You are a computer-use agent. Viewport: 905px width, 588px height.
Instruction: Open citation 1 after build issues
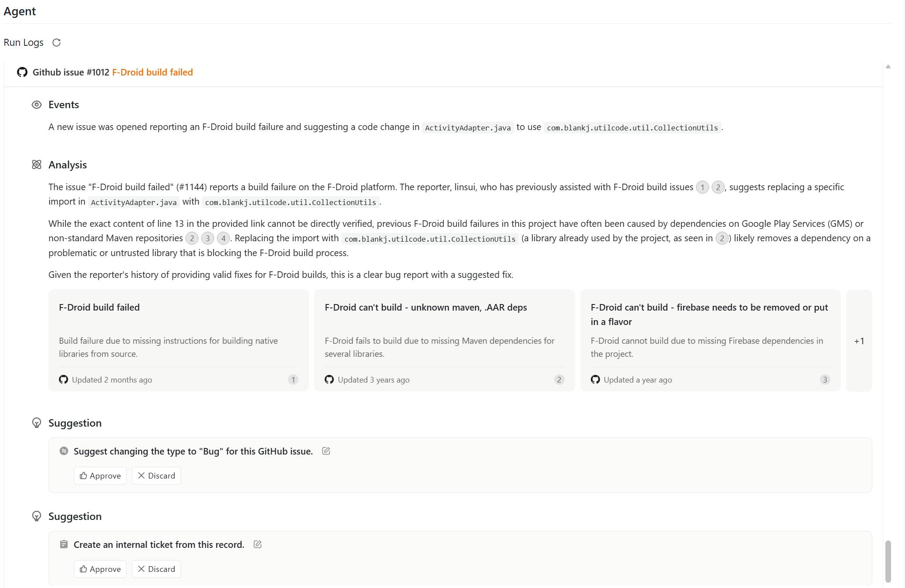point(702,188)
